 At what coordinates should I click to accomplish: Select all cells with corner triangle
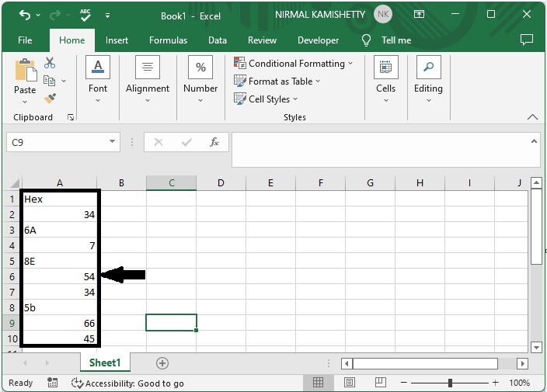coord(14,183)
